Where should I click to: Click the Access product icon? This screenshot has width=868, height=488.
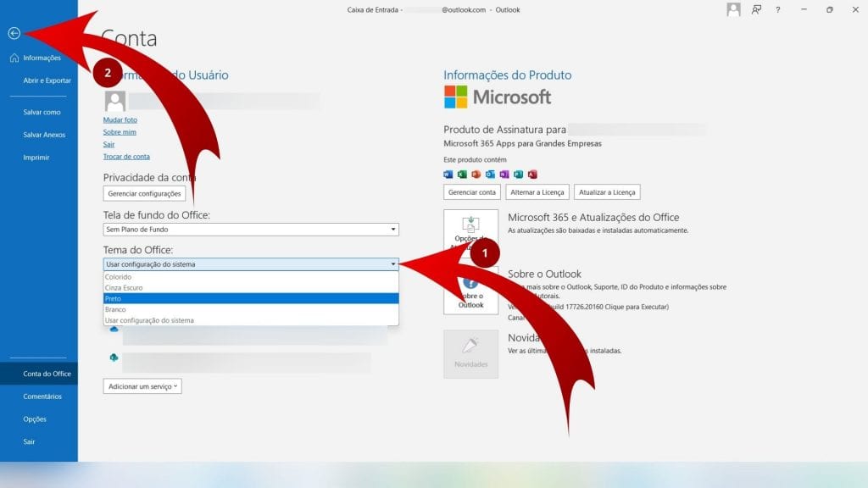point(532,174)
